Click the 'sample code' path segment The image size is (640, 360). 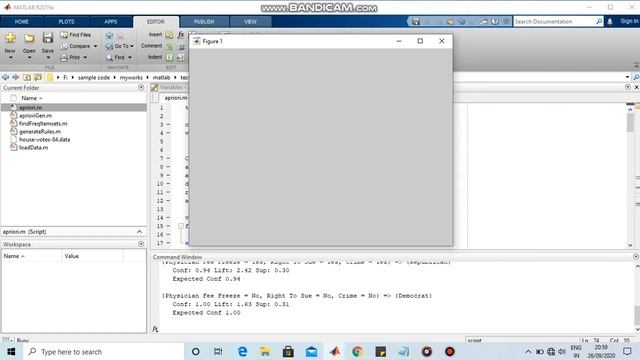click(94, 78)
